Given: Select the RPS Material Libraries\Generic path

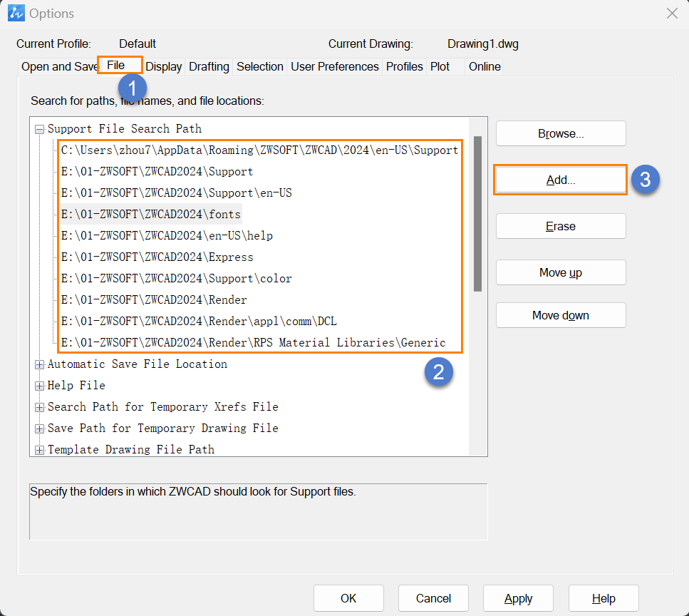Looking at the screenshot, I should click(254, 342).
